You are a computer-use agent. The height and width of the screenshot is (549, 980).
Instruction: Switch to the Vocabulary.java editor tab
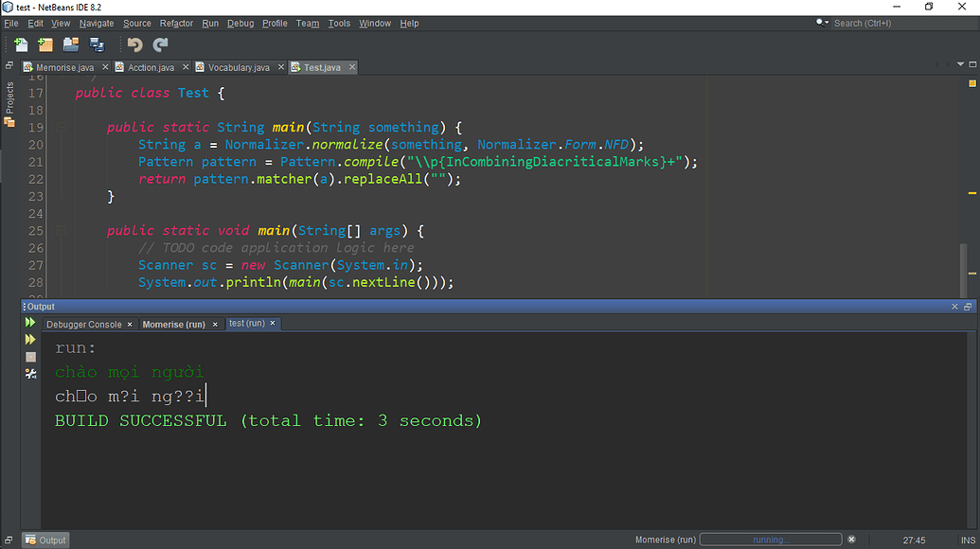tap(238, 68)
